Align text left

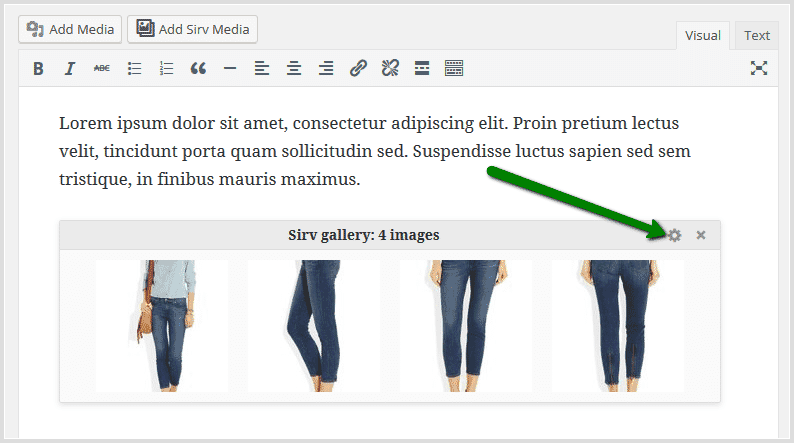(x=262, y=68)
